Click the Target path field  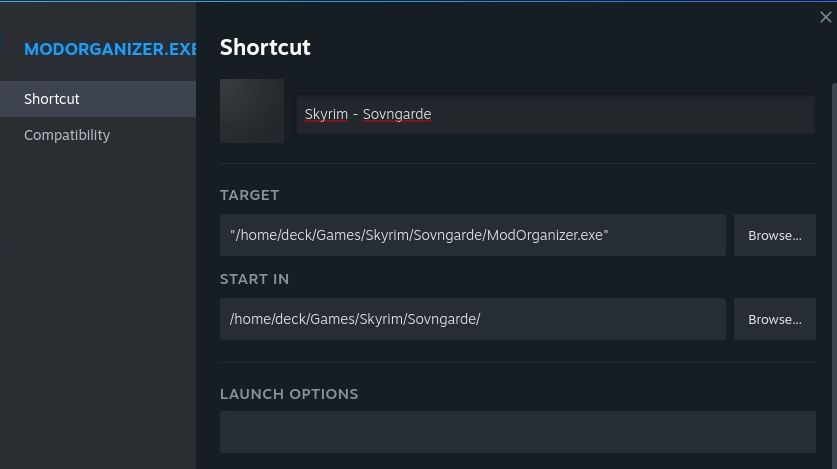(472, 235)
